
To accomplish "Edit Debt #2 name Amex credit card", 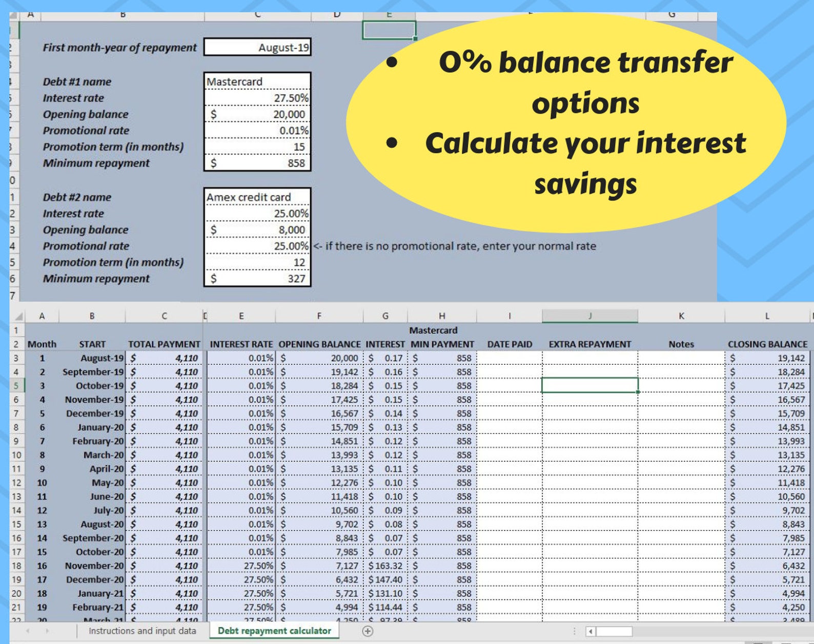I will [257, 197].
